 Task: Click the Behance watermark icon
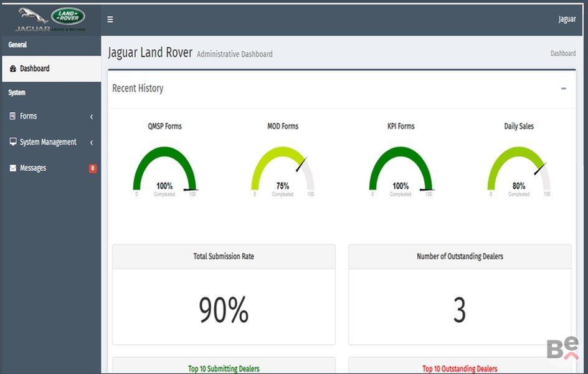[x=562, y=348]
